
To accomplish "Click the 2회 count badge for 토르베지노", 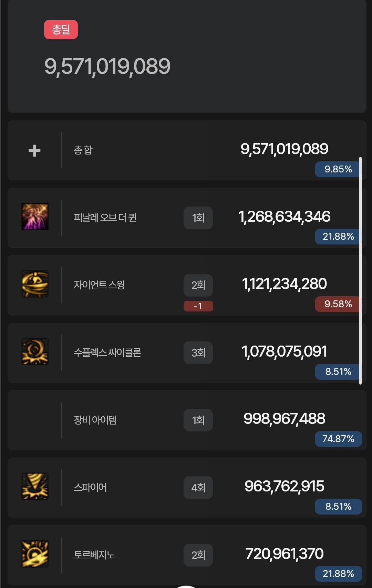I will pos(198,555).
